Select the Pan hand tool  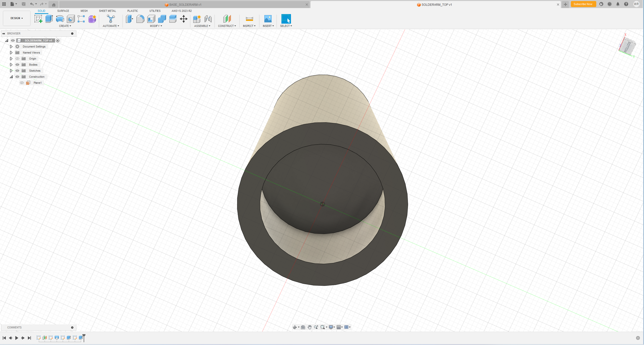(310, 327)
